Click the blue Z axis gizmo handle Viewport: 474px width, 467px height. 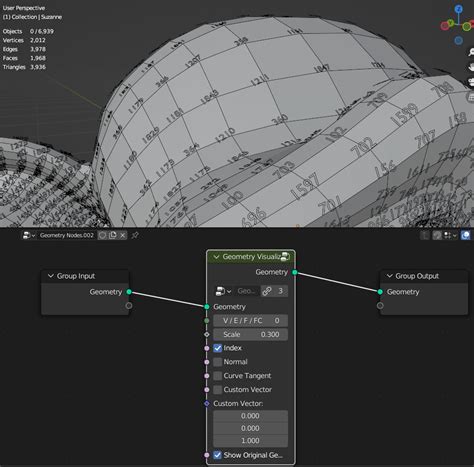coord(459,9)
